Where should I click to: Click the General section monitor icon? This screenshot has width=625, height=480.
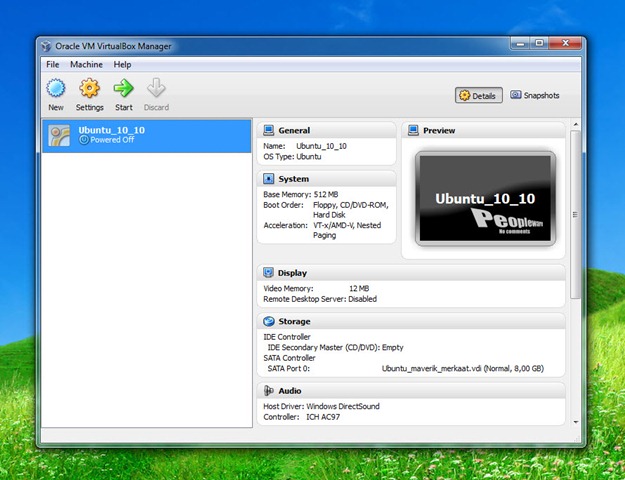pos(269,130)
